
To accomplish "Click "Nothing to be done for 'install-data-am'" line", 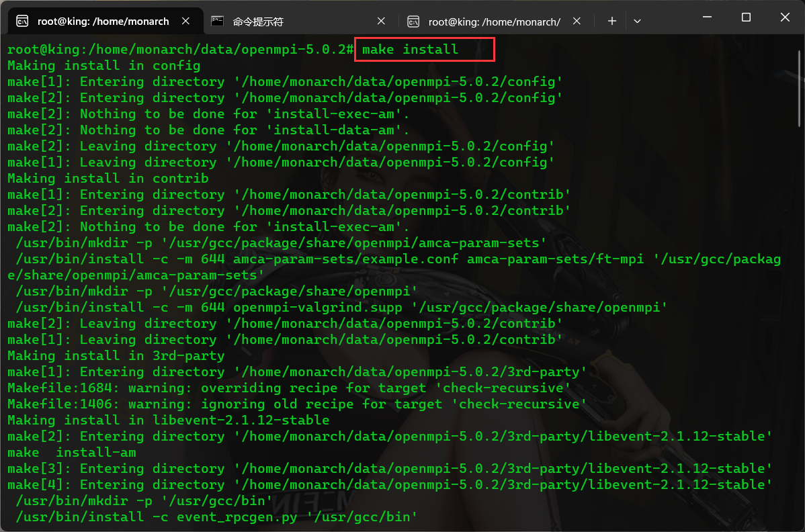I will (208, 130).
